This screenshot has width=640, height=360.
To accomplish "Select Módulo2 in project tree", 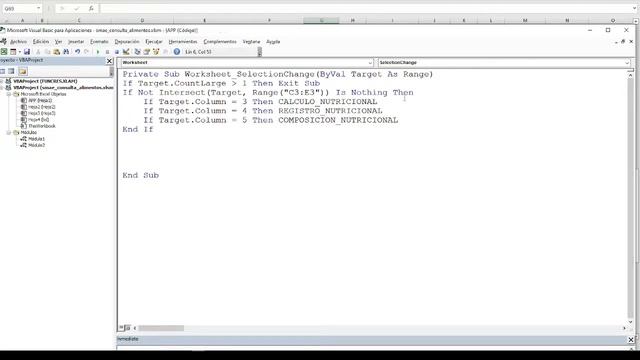I will pos(36,145).
